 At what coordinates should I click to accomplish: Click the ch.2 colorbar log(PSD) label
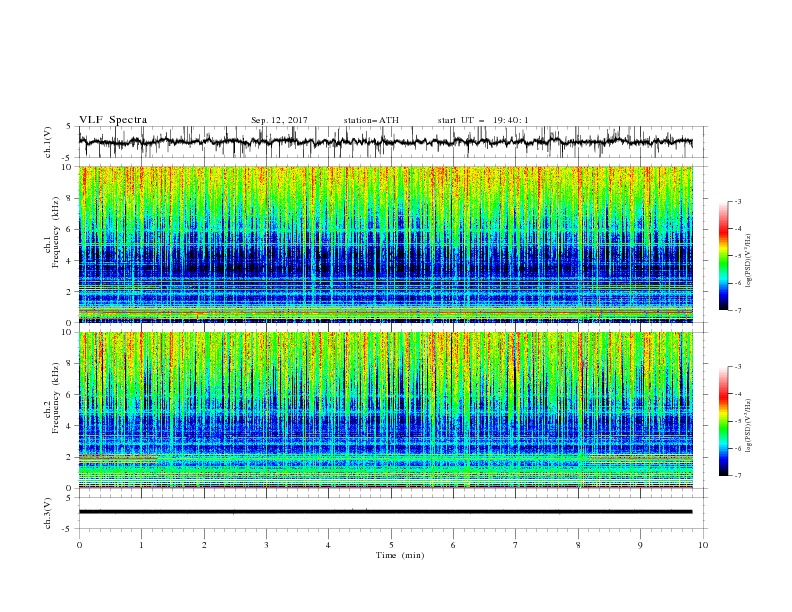(748, 426)
